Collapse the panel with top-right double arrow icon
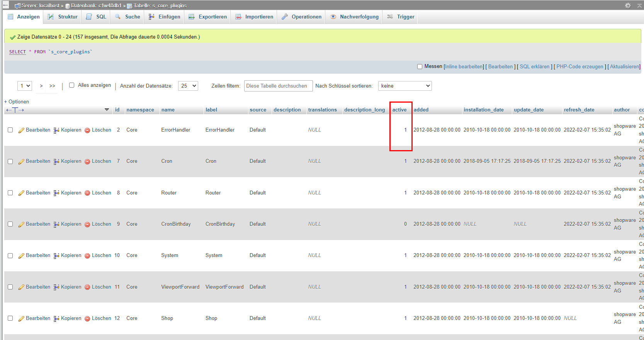Screen dimensions: 644x340 pyautogui.click(x=639, y=5)
